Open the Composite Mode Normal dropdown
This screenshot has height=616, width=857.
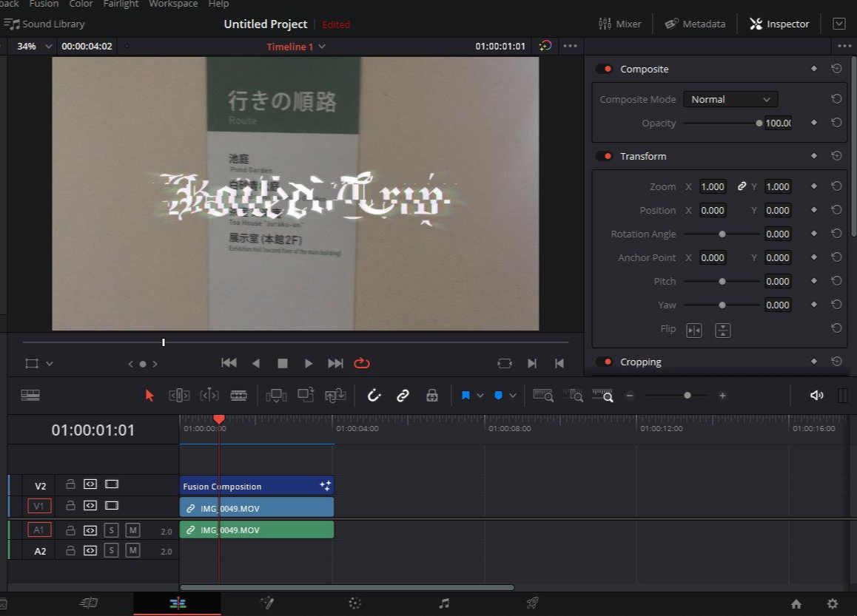pos(730,99)
